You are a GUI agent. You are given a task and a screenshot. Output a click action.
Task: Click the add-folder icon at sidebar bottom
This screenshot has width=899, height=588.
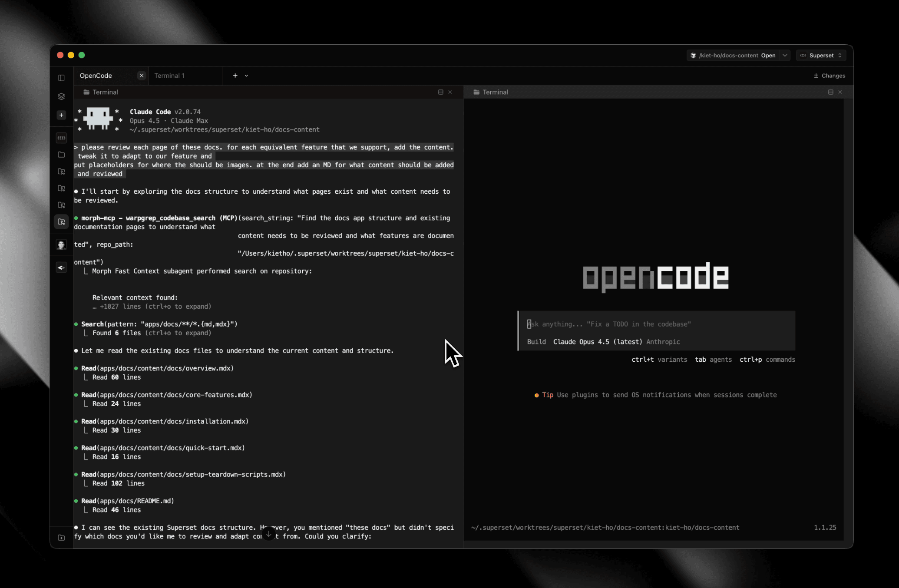coord(61,538)
